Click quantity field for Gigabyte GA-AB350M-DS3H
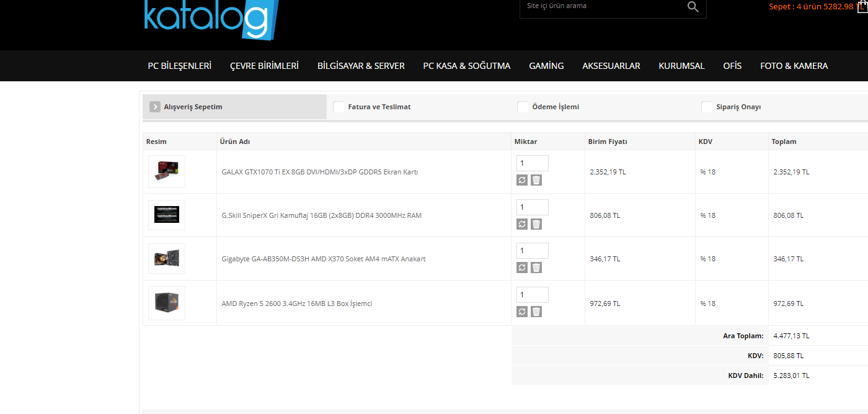This screenshot has width=868, height=414. coord(533,251)
